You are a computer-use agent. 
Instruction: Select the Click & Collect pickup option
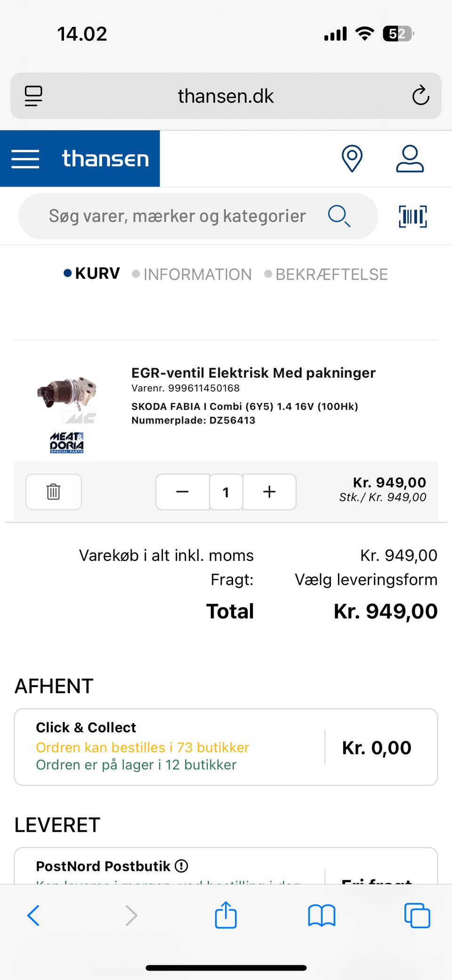tap(226, 746)
